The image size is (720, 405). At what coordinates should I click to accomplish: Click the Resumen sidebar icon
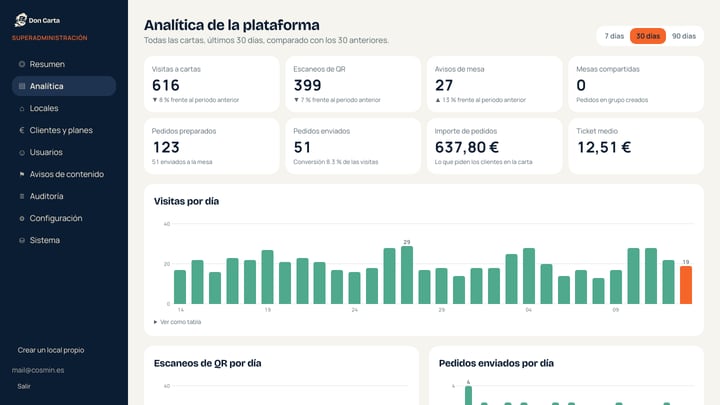pyautogui.click(x=22, y=64)
